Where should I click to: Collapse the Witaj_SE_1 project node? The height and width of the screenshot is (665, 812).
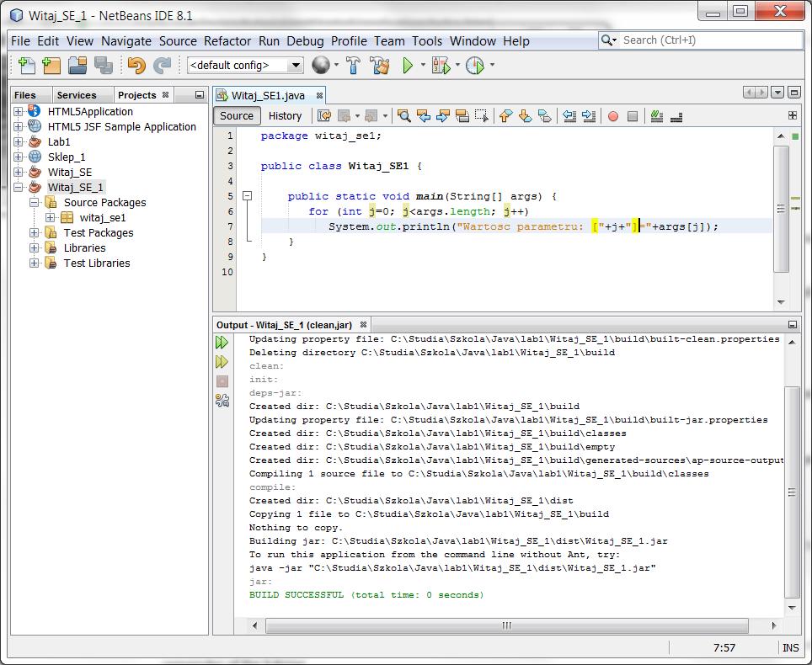(x=19, y=188)
